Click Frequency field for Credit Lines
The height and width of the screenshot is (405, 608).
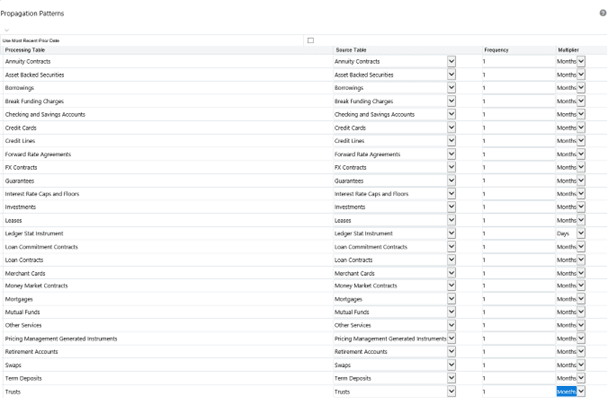pyautogui.click(x=519, y=140)
